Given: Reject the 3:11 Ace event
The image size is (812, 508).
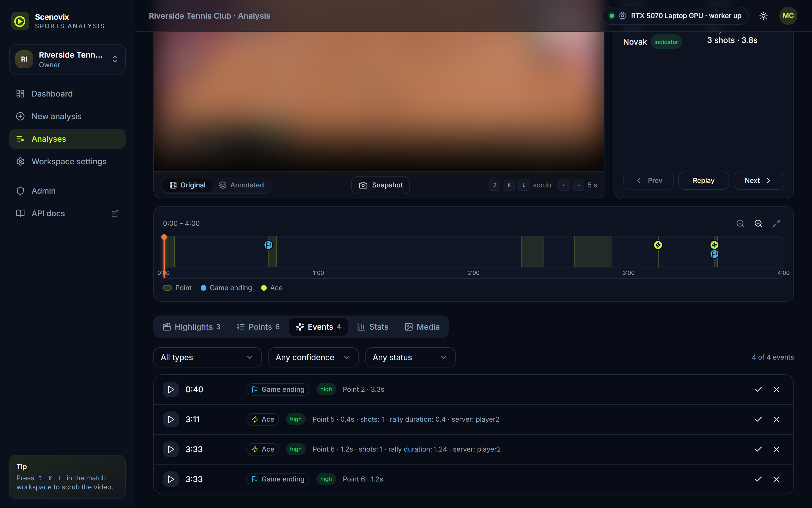Looking at the screenshot, I should pyautogui.click(x=776, y=419).
